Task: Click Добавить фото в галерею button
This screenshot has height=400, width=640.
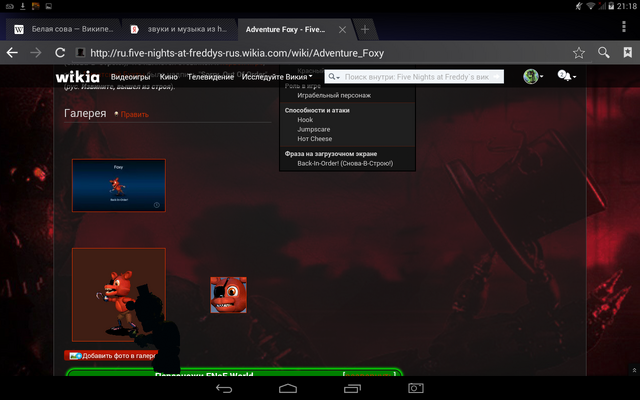Action: point(112,356)
